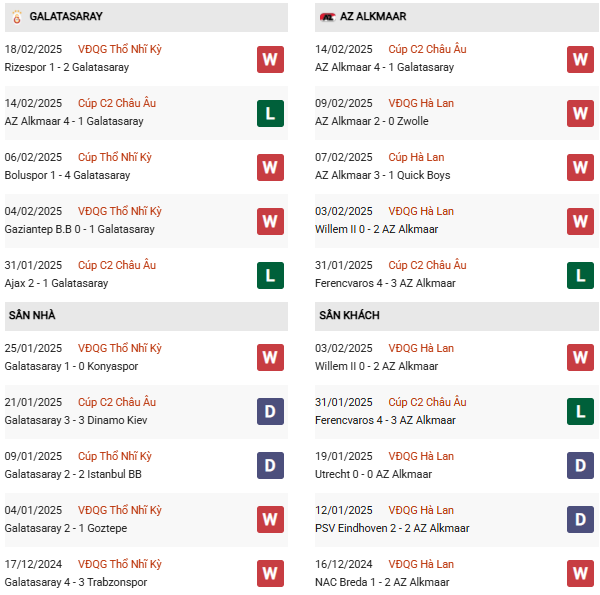Open the Boluspor 1 - 4 Galatasaray match
This screenshot has width=600, height=595.
tap(67, 176)
